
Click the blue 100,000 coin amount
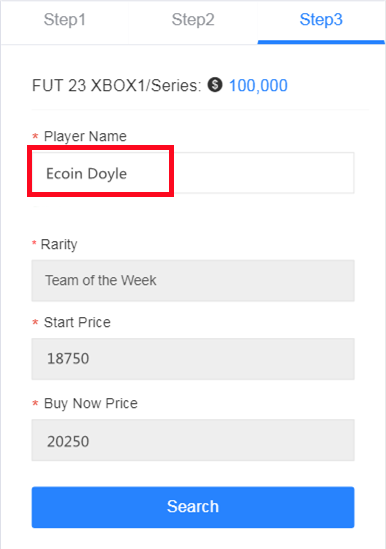258,85
